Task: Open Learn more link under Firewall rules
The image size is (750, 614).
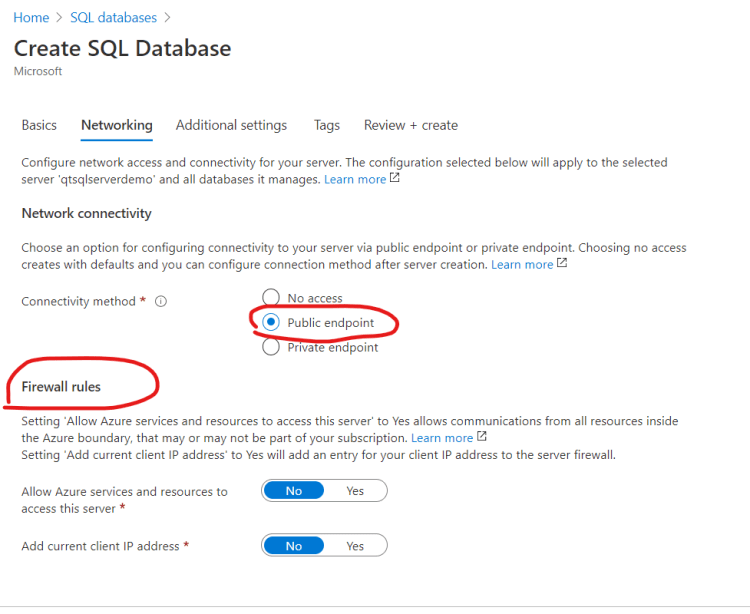Action: click(442, 438)
